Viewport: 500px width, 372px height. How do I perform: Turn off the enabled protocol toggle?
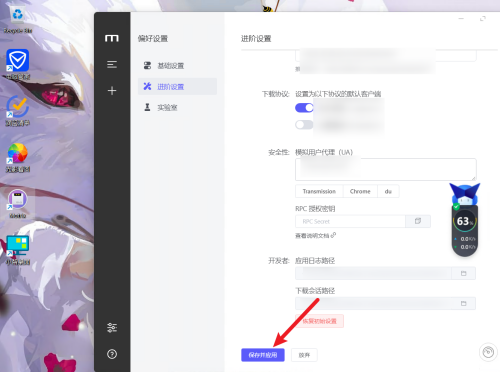304,108
